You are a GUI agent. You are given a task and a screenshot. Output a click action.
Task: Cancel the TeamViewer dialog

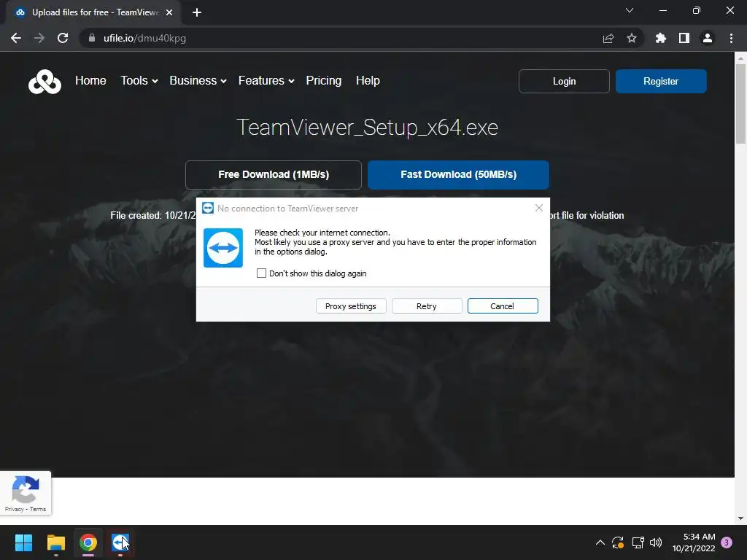[503, 306]
